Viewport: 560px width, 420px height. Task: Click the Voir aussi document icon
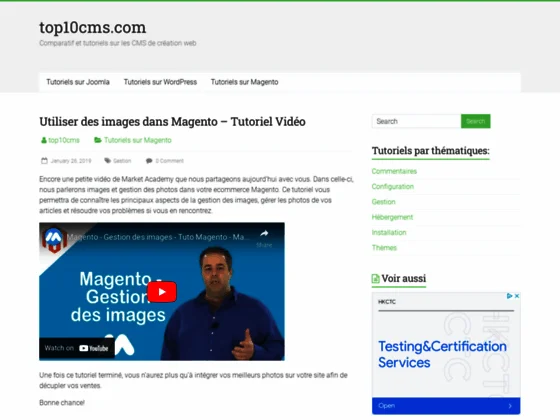375,279
